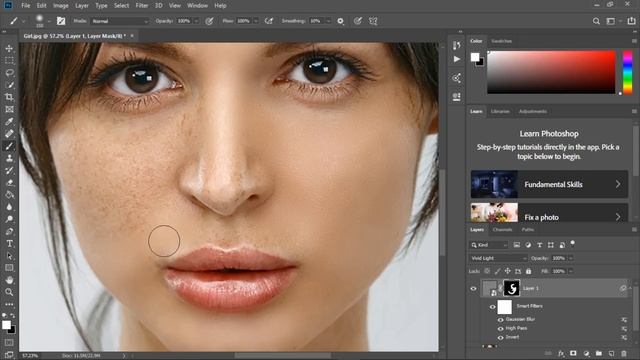Click the Add layer mask icon
The image size is (640, 360).
(573, 353)
